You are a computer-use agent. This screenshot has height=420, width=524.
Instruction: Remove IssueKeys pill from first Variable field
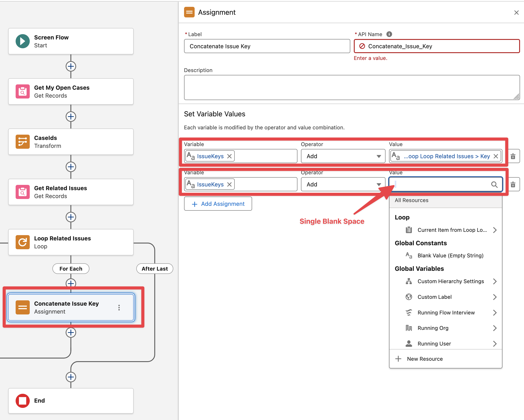click(229, 156)
